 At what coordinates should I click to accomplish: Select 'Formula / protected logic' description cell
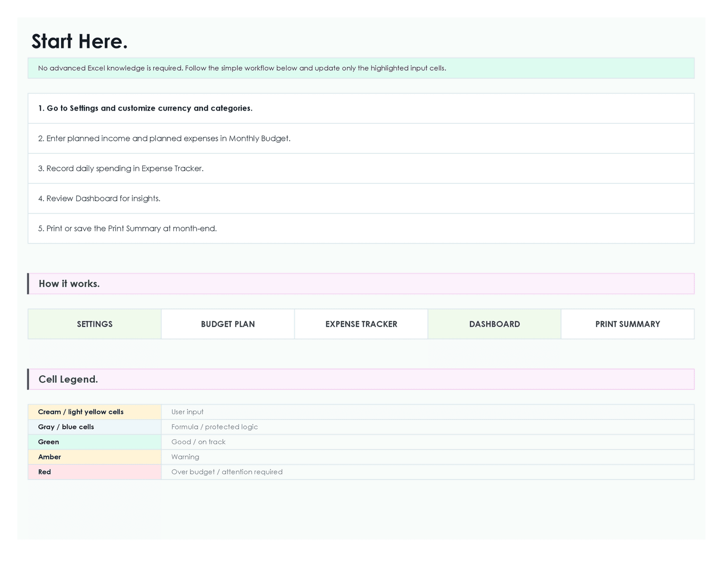(428, 427)
